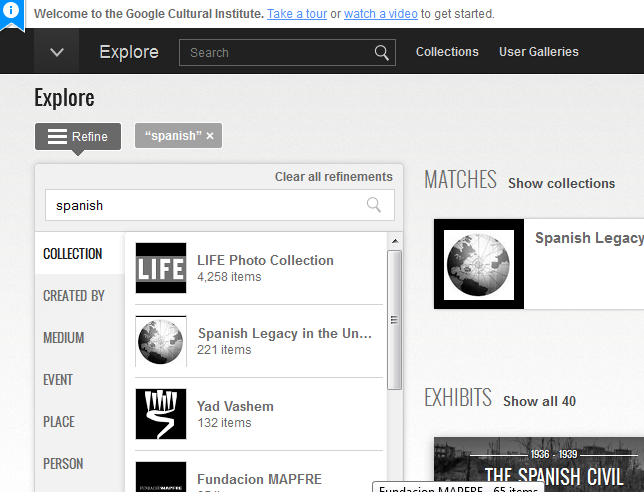Open the 'Spanish Legacy' match title
The height and width of the screenshot is (492, 644).
[589, 238]
